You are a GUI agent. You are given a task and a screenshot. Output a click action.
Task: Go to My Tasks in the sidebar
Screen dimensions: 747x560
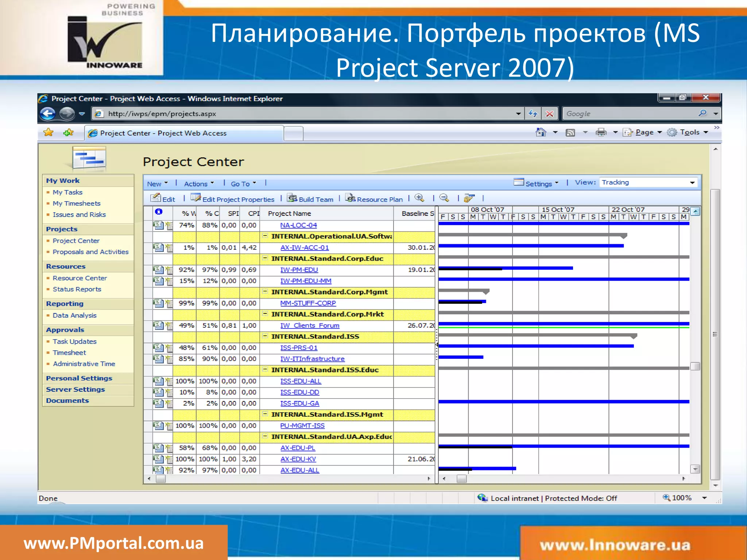67,192
